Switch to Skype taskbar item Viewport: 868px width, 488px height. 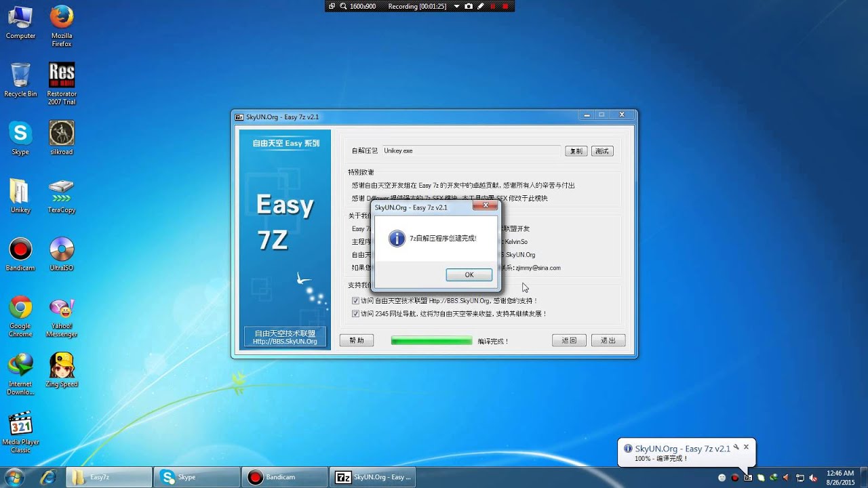197,477
